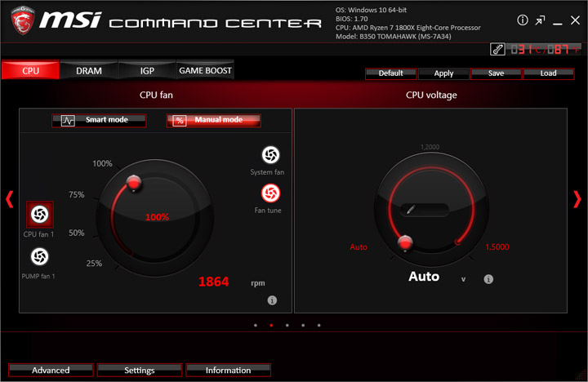588x382 pixels.
Task: Click the temperature digital readout
Action: (546, 49)
